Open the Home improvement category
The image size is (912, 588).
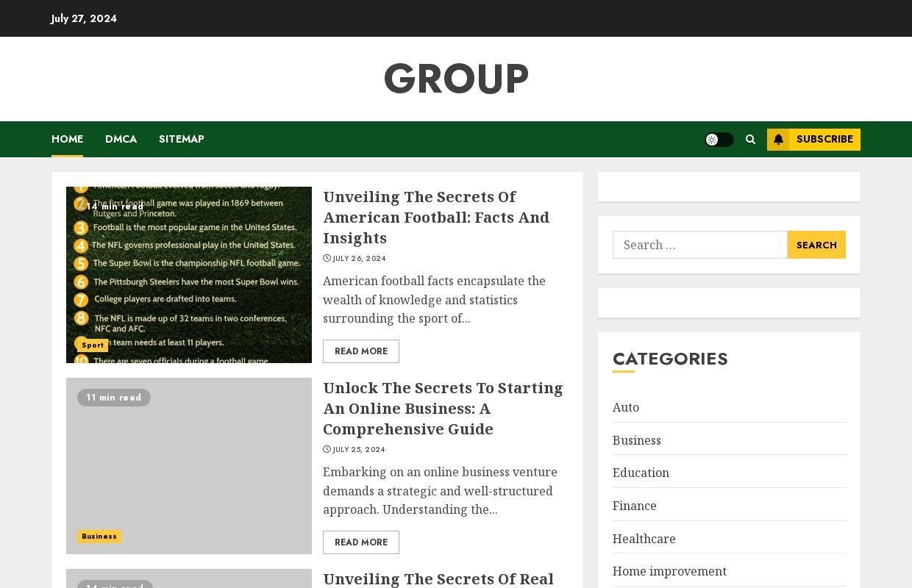669,571
